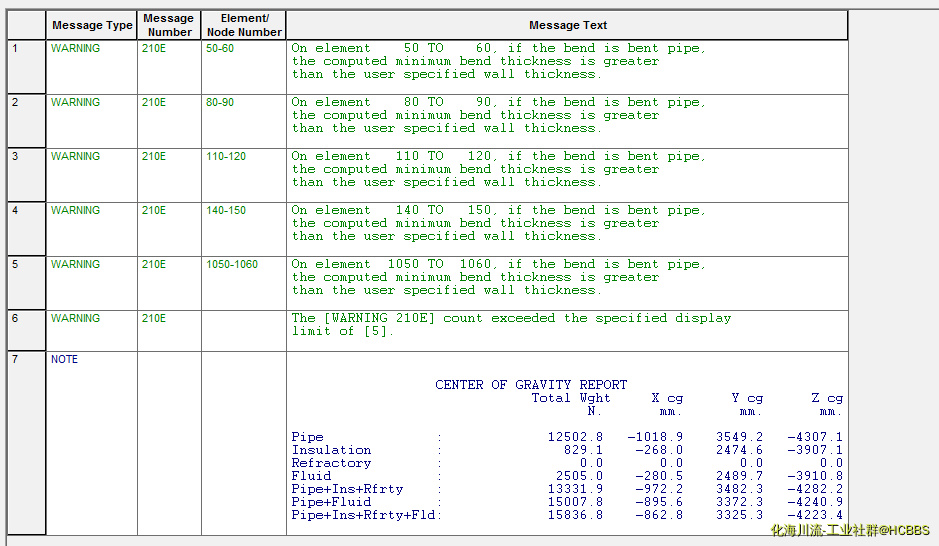
Task: Click the Message Type column header
Action: [x=92, y=26]
